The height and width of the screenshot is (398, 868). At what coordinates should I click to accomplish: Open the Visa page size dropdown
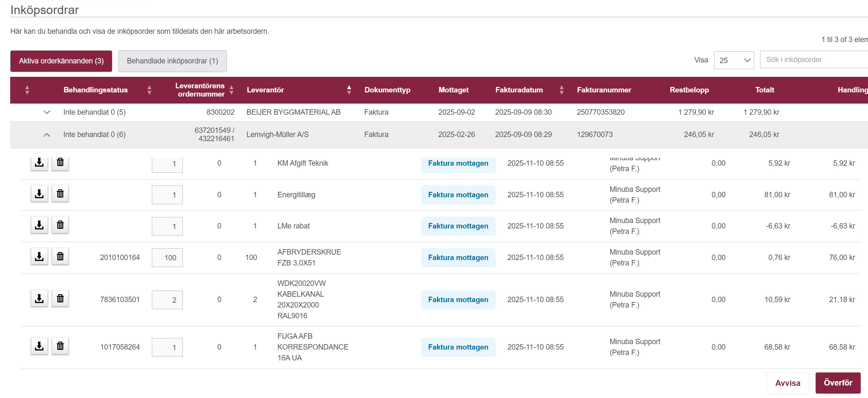point(734,60)
